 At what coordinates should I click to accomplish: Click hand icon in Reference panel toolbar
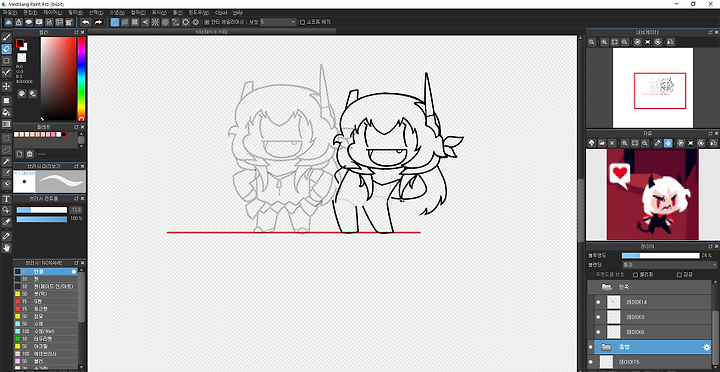[x=668, y=143]
